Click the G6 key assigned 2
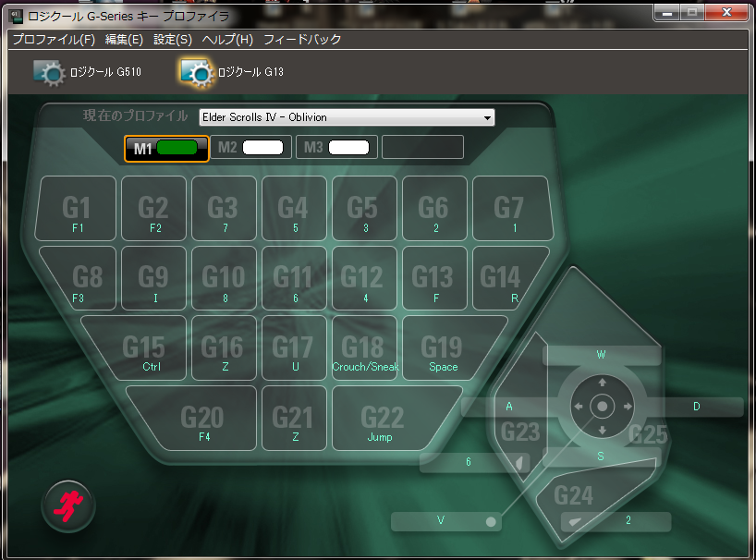Screen dimensions: 756x560 coord(434,208)
